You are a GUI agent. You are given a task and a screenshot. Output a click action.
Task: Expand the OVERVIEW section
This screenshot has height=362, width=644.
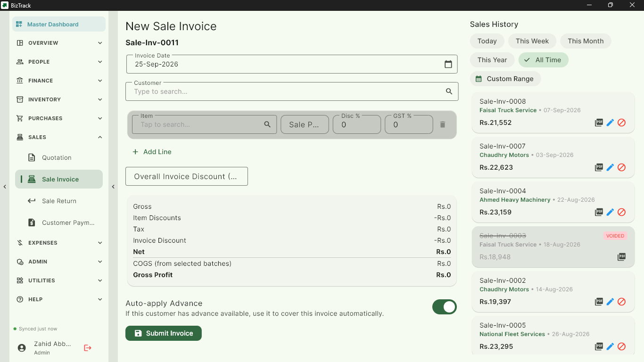tap(59, 43)
